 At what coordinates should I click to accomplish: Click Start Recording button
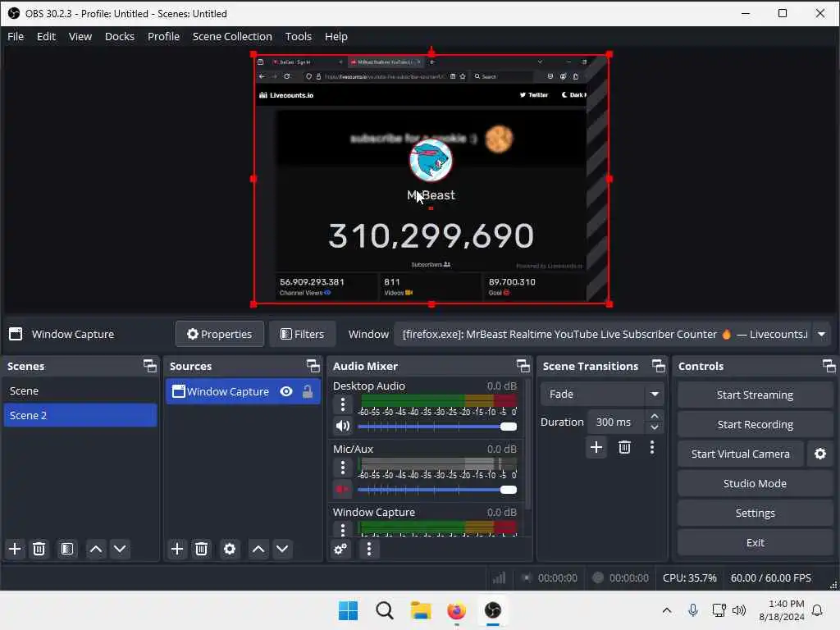pyautogui.click(x=755, y=424)
